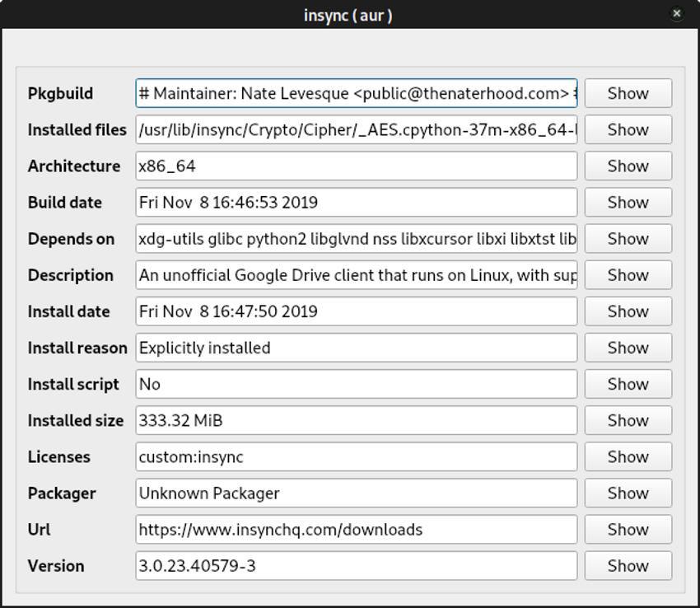Select the Version field 3.0.23.40579-3
Image resolution: width=700 pixels, height=608 pixels.
(x=356, y=566)
